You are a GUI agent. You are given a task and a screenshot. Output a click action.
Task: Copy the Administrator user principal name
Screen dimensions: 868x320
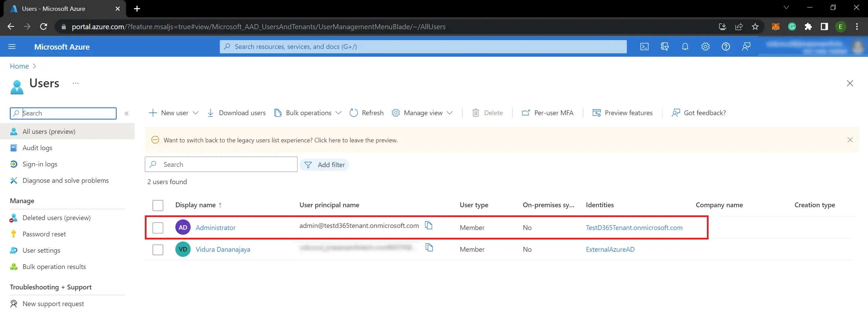pos(429,225)
